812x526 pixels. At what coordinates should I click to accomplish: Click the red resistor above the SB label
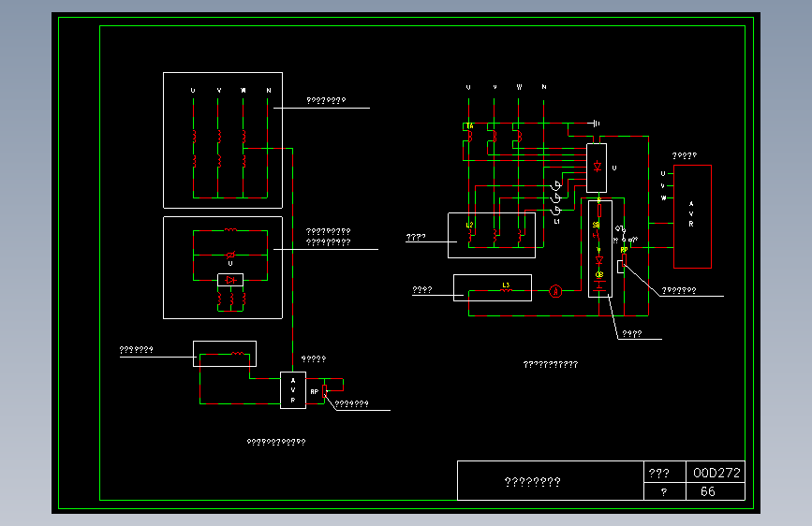(x=599, y=211)
